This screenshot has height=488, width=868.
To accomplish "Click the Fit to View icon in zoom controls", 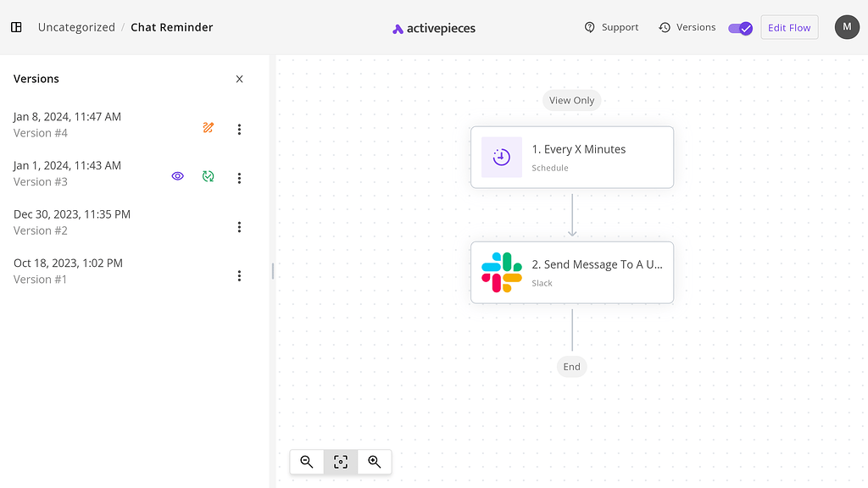I will [340, 462].
